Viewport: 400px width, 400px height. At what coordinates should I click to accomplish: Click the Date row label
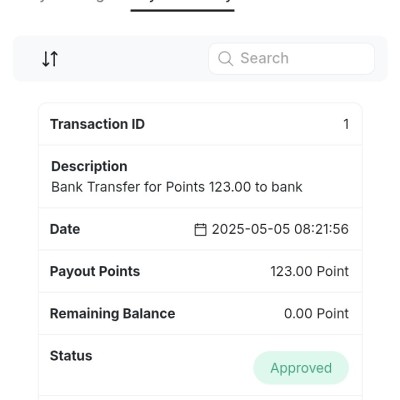pos(65,229)
